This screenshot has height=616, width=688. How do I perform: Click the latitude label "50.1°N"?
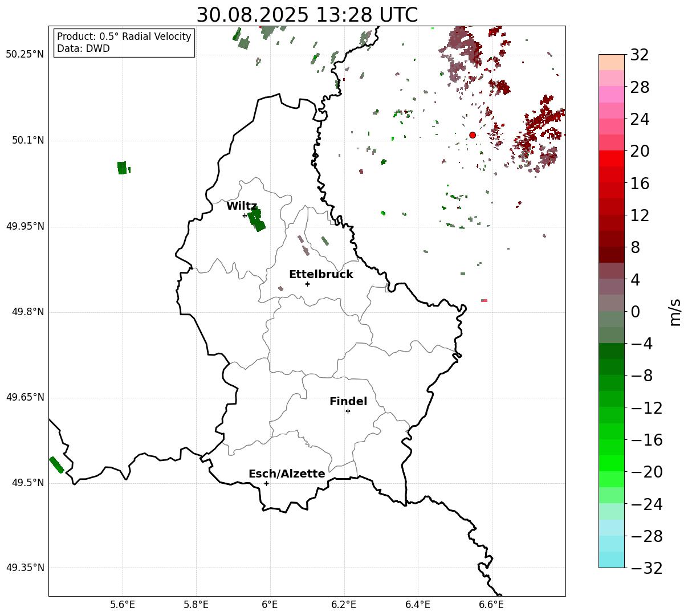point(28,140)
